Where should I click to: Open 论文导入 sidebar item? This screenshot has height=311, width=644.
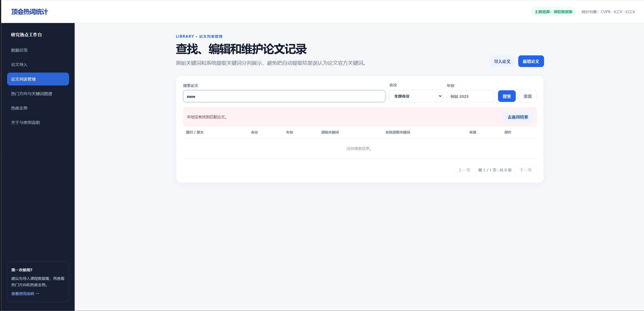tap(38, 64)
